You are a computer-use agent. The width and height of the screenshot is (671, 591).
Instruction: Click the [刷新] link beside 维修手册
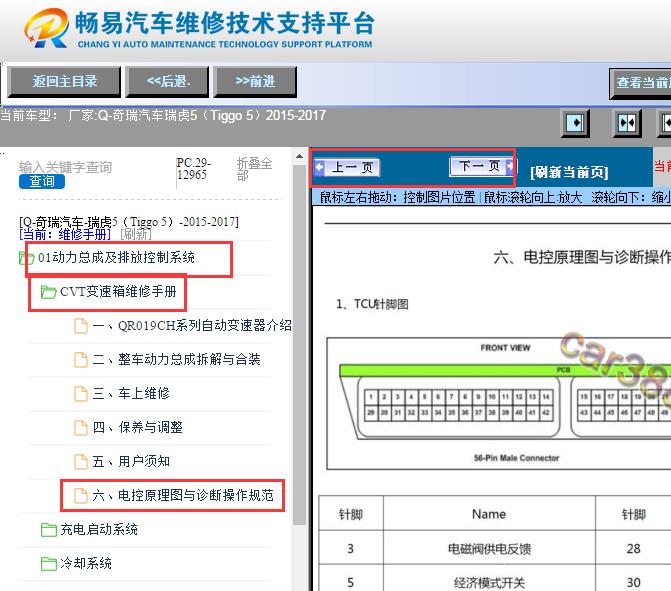tap(136, 234)
